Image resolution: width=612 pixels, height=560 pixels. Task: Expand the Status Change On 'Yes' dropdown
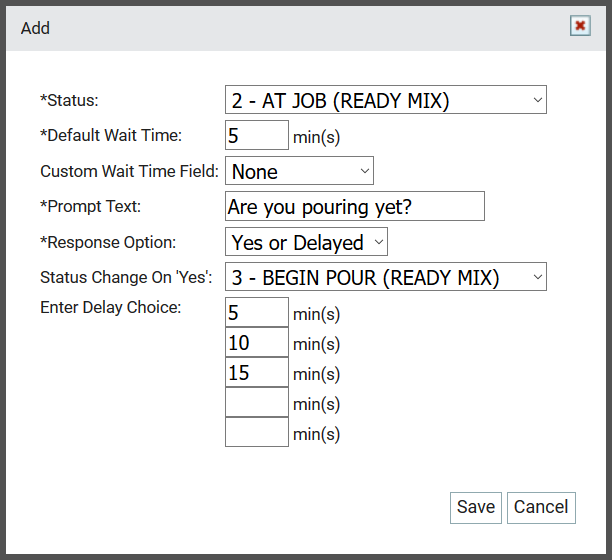[386, 277]
